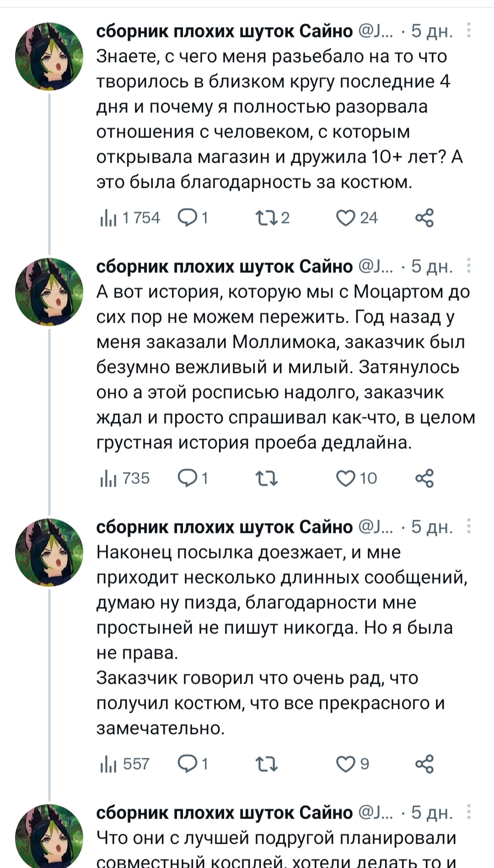Share the tweet about Моцартом

point(424,479)
